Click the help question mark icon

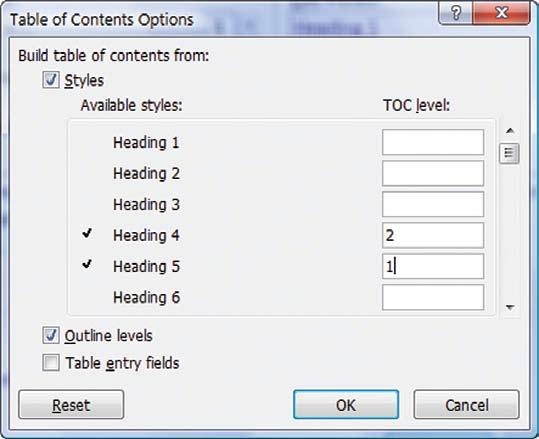click(456, 13)
